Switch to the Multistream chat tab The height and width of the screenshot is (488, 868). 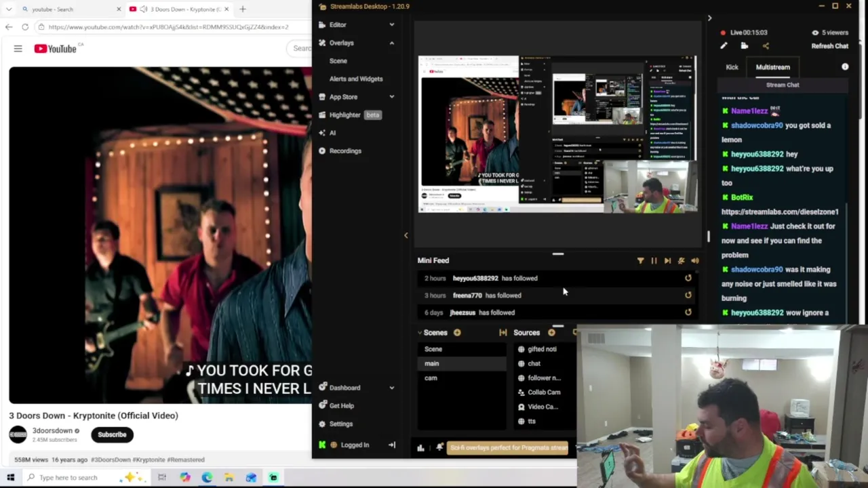click(772, 67)
